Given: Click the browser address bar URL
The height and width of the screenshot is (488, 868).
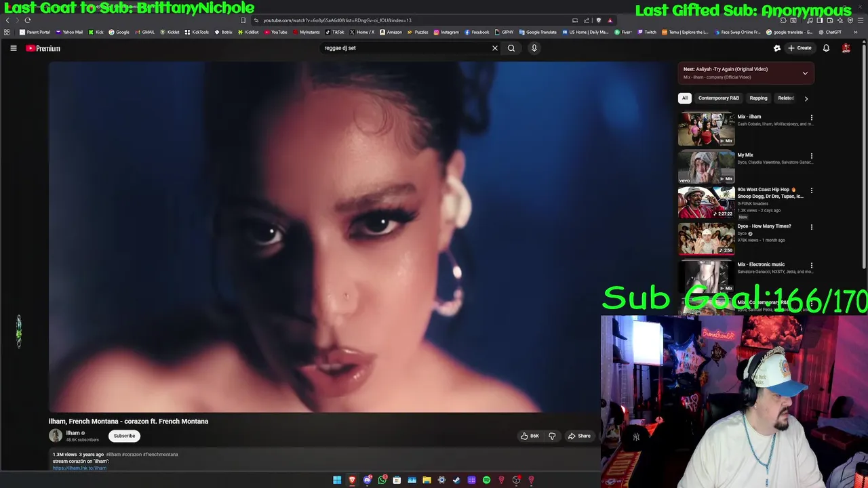Looking at the screenshot, I should 337,20.
